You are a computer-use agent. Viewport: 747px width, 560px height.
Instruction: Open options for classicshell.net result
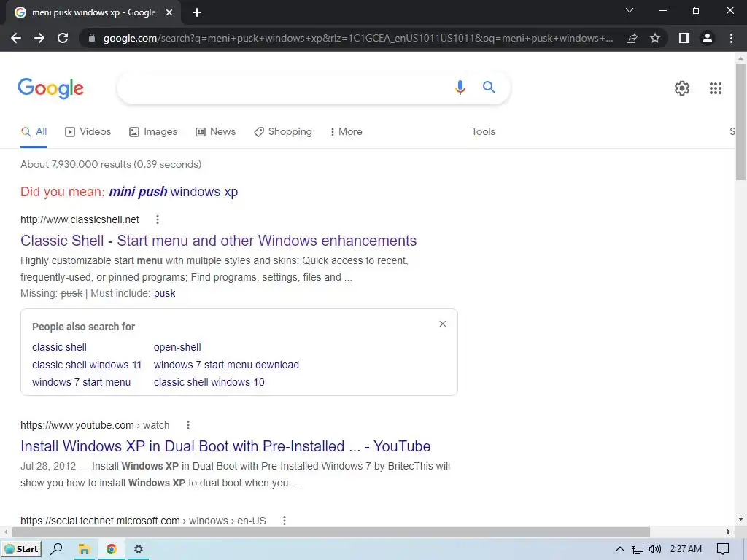[x=158, y=219]
